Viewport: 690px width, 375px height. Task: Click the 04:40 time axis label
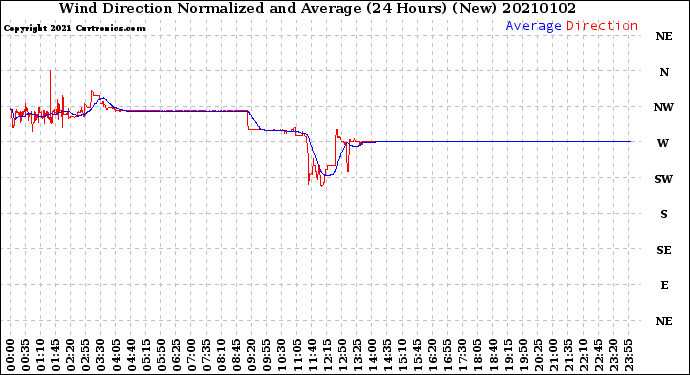pyautogui.click(x=132, y=355)
